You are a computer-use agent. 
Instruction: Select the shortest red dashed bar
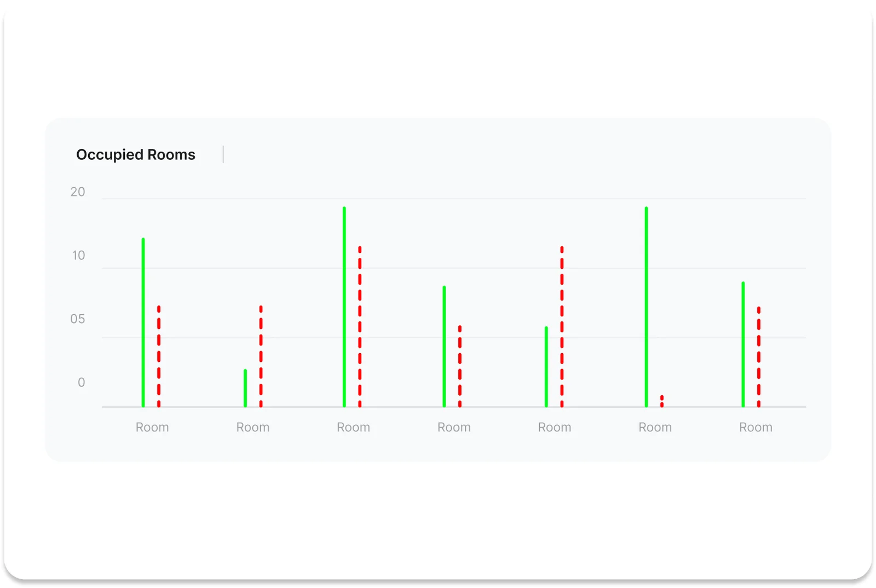tap(662, 401)
